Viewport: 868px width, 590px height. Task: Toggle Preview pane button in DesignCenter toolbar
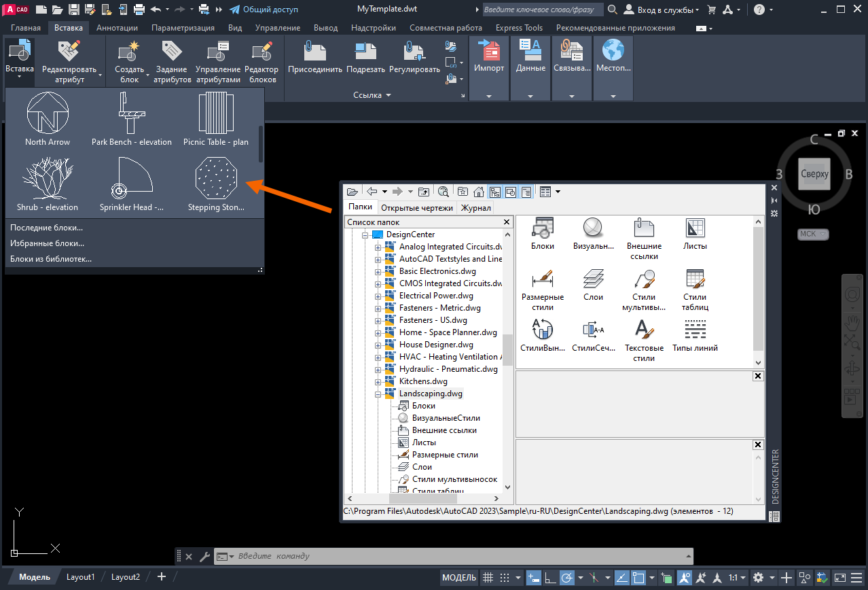[511, 192]
